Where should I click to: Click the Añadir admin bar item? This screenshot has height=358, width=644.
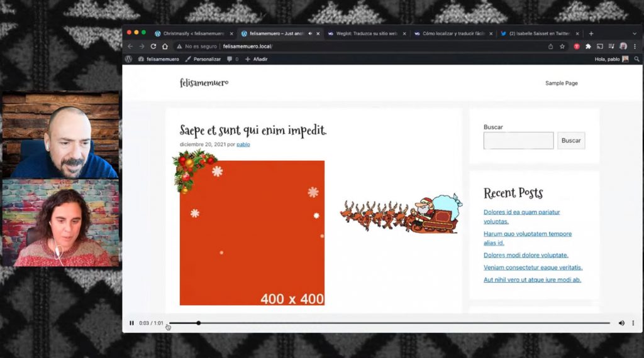click(257, 59)
